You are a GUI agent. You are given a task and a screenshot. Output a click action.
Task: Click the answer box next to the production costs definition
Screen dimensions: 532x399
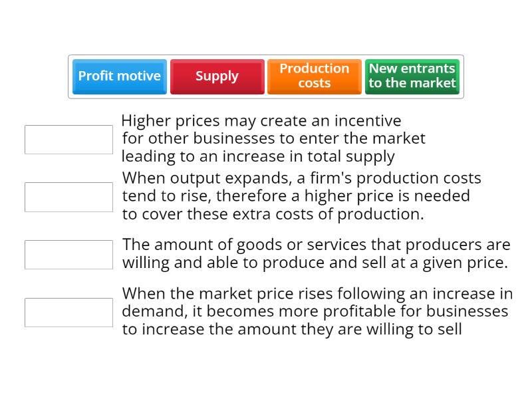pos(68,196)
